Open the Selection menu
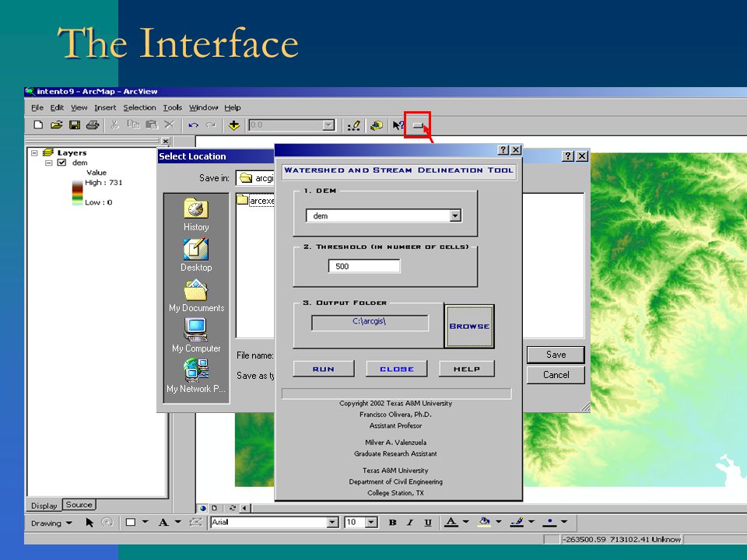747x560 pixels. (139, 107)
